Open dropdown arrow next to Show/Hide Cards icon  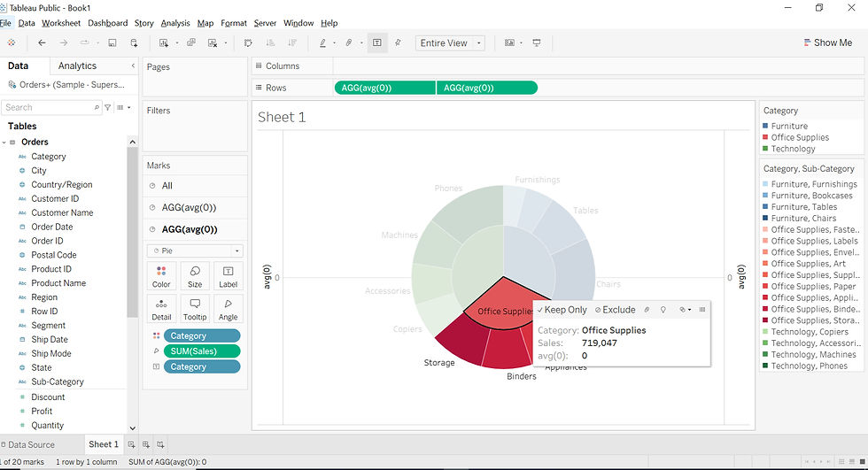521,43
